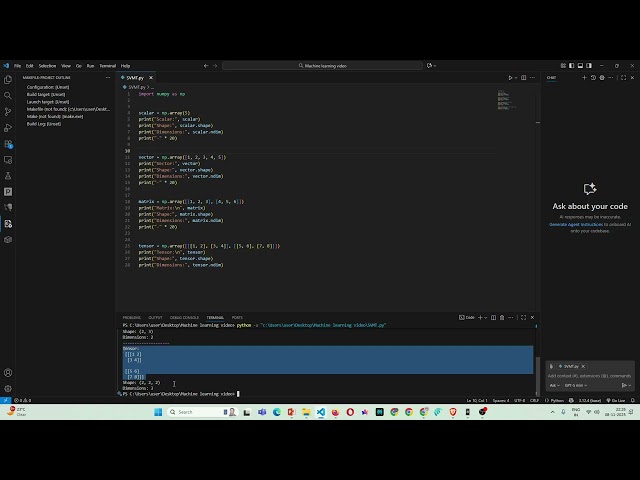
Task: Click Go Live in status bar
Action: (616, 400)
